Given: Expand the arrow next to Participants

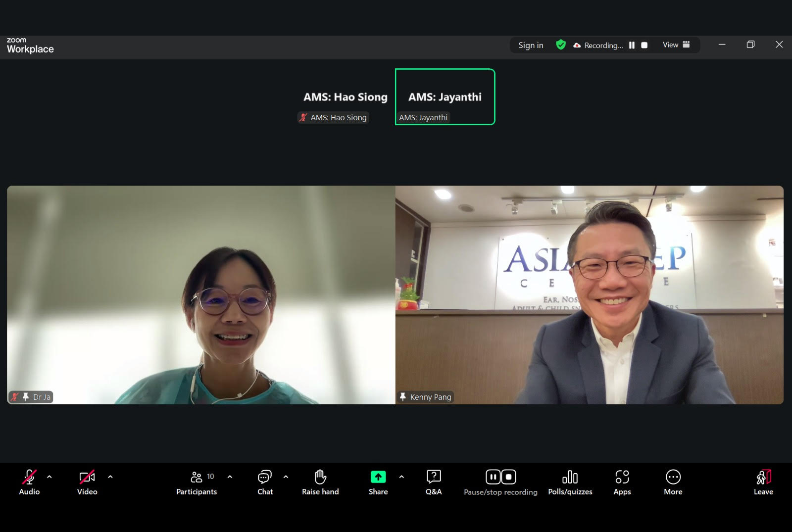Looking at the screenshot, I should (230, 477).
